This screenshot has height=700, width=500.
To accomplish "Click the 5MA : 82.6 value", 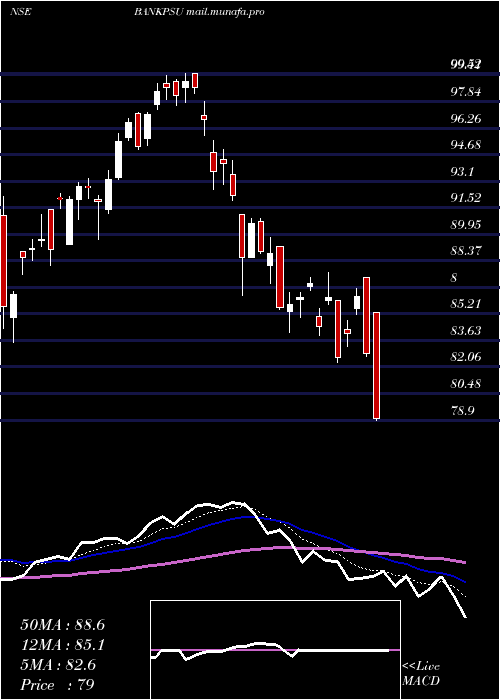I will [58, 665].
